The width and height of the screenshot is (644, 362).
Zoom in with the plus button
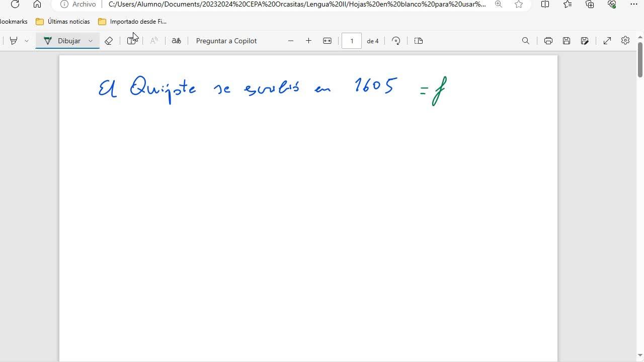[308, 41]
